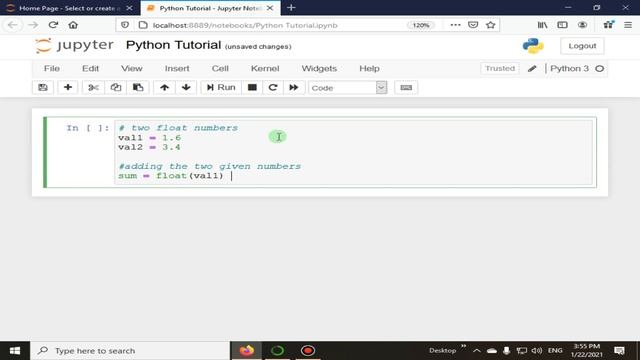640x360 pixels.
Task: Open the Edit menu
Action: [90, 69]
